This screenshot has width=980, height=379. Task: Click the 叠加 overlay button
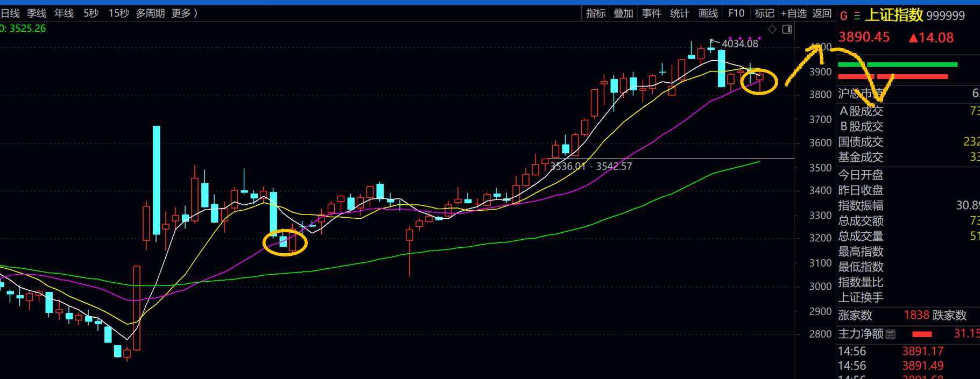click(x=624, y=13)
